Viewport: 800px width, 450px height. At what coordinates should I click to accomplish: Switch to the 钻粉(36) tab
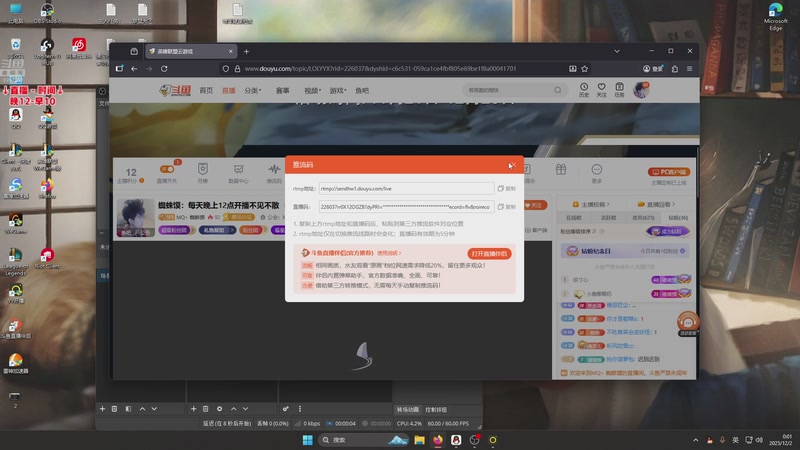pos(678,218)
